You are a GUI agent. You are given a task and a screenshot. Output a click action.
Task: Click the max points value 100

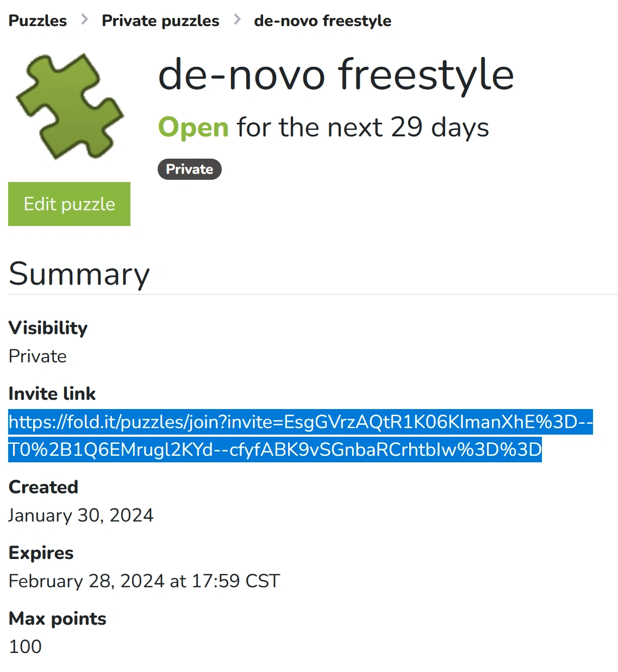pos(25,646)
